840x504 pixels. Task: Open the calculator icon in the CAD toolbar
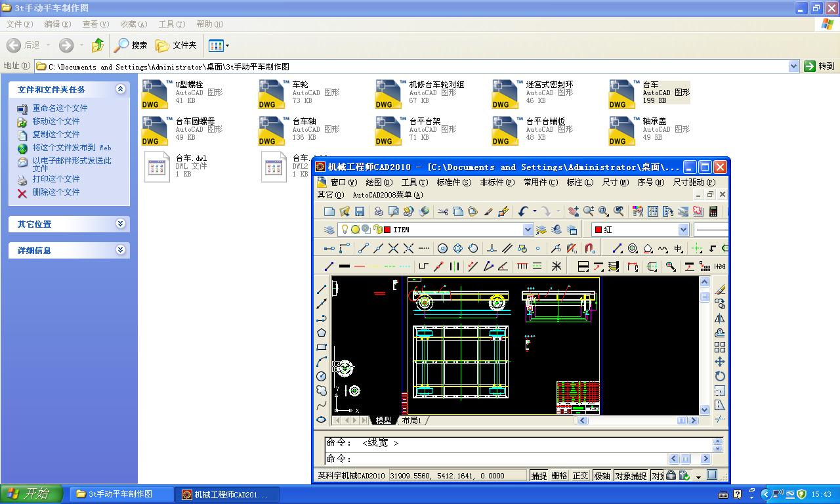[x=713, y=211]
